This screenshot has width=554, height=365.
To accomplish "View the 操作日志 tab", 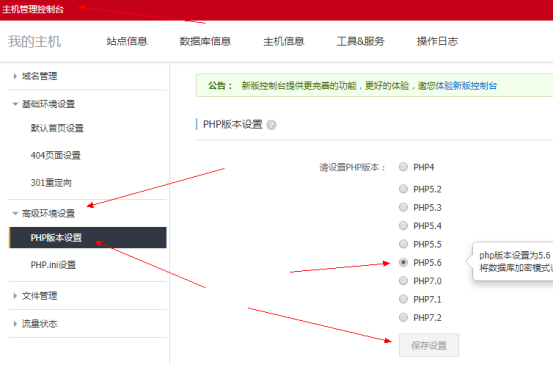I will click(x=437, y=41).
